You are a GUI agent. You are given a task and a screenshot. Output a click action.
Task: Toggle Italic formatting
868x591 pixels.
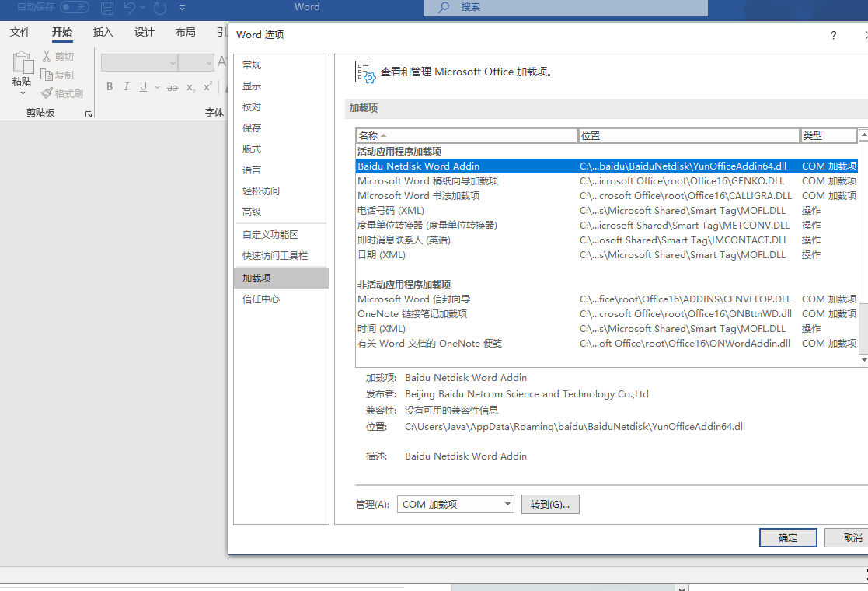[126, 87]
